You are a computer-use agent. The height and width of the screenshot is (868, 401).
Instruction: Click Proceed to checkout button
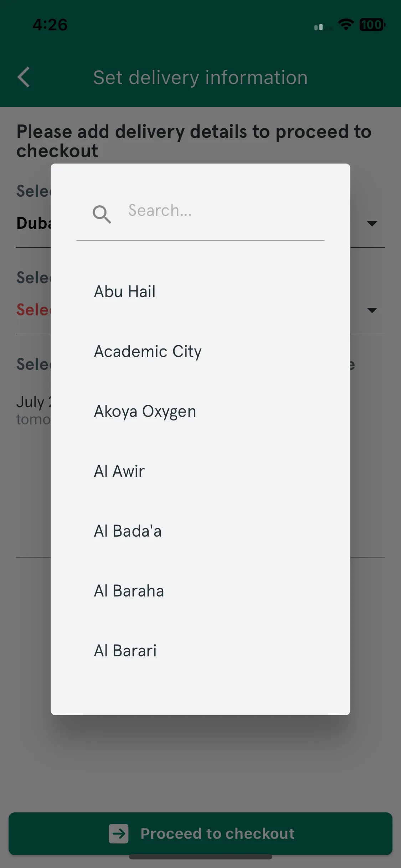click(200, 833)
